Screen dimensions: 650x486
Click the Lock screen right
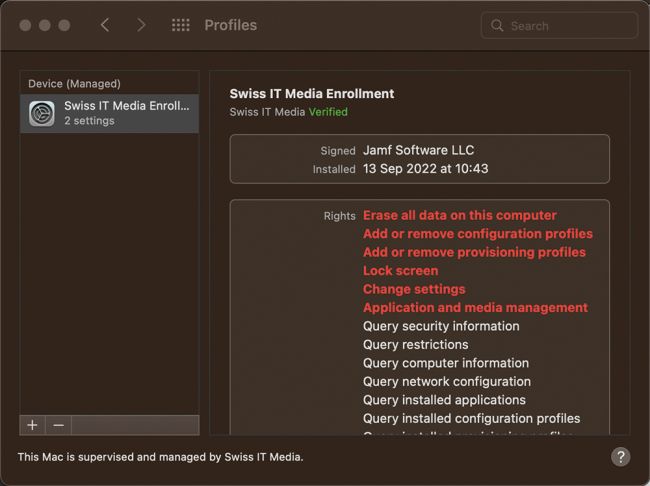(400, 271)
